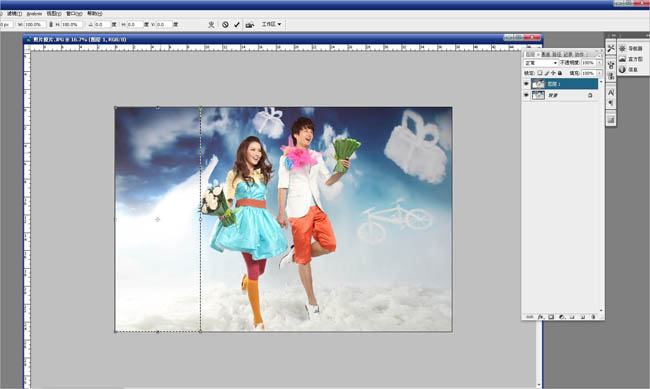Open the blend mode dropdown in Layers panel
The image size is (650, 389).
tap(541, 63)
